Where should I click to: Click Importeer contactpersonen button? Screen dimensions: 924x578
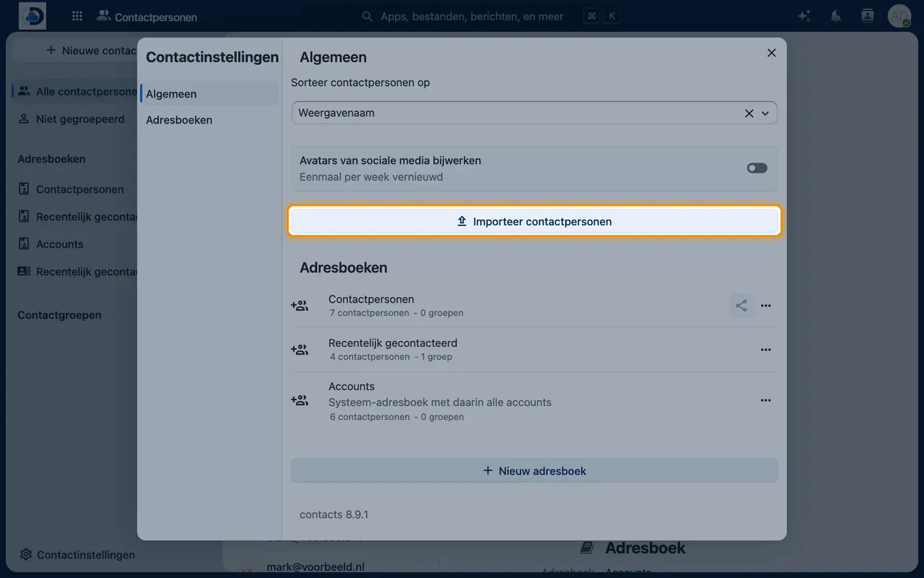coord(535,221)
